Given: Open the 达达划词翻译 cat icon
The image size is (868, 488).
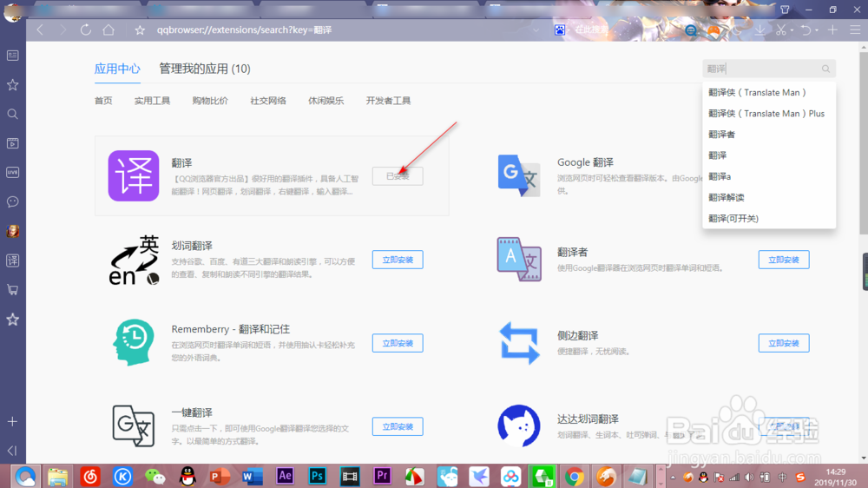Looking at the screenshot, I should click(519, 425).
